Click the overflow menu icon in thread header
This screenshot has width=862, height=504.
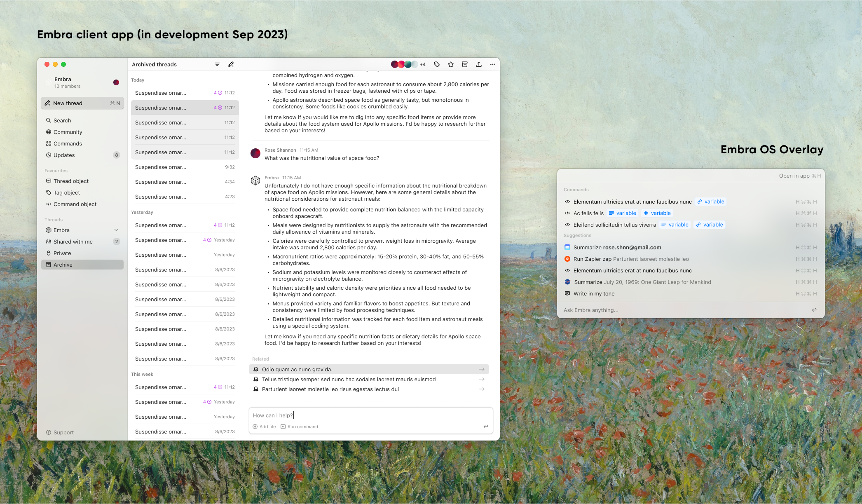point(492,64)
